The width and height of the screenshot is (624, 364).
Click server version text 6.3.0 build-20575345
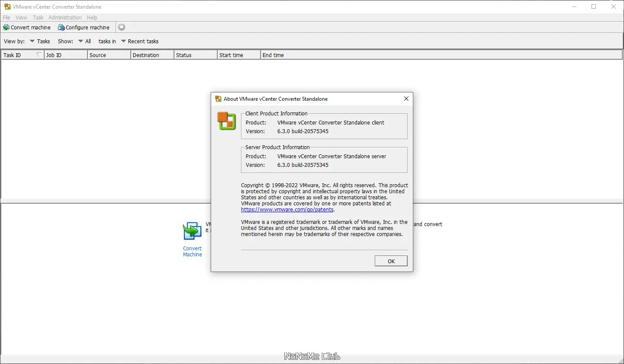[303, 165]
